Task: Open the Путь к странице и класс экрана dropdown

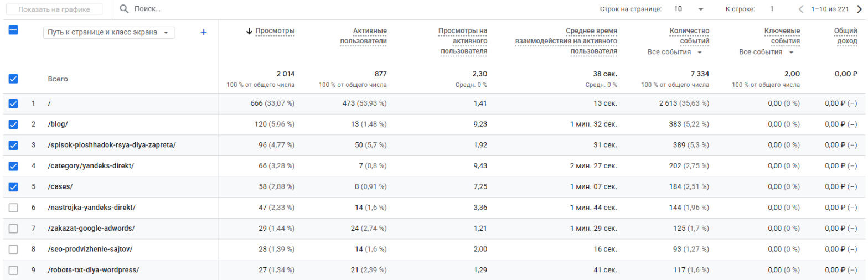Action: click(109, 33)
